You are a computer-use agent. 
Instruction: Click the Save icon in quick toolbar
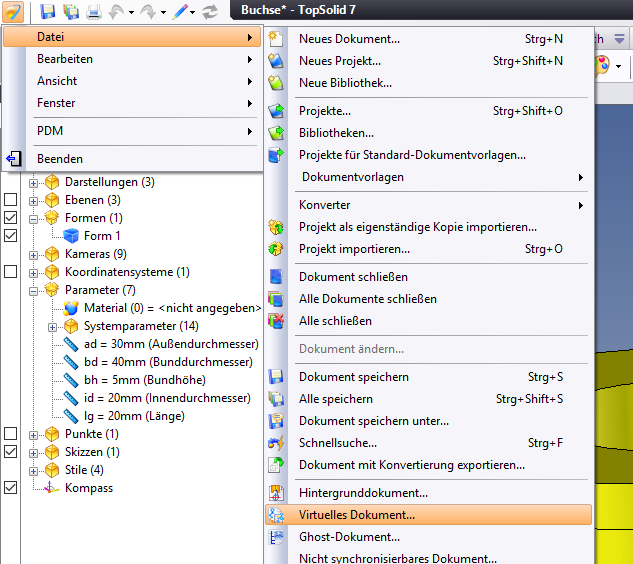click(48, 11)
